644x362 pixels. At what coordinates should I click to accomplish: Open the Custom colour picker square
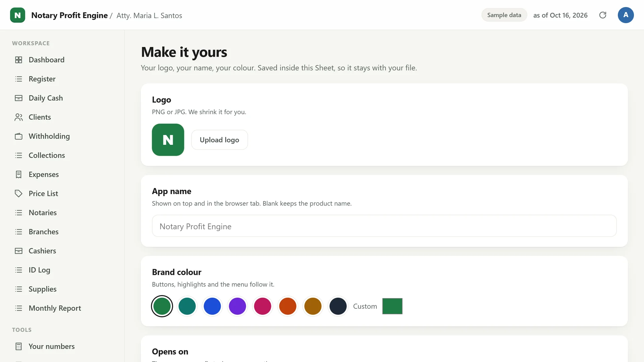click(392, 306)
